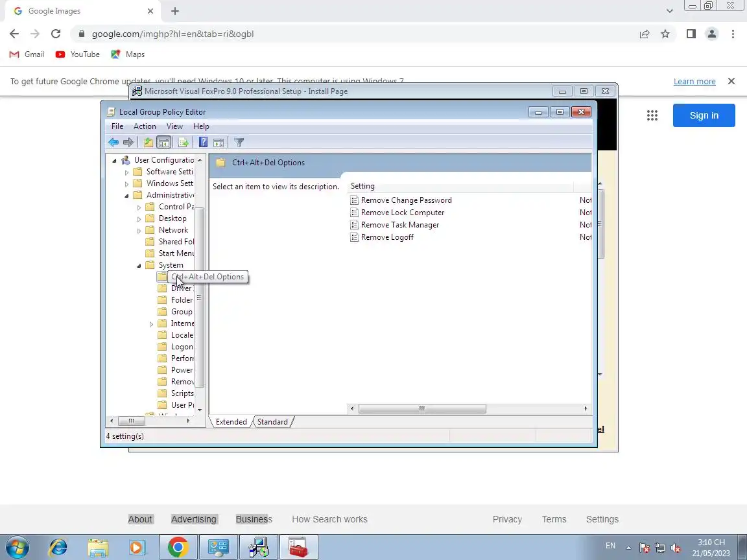Expand the Internet tree node under System
This screenshot has height=560, width=747.
(152, 324)
